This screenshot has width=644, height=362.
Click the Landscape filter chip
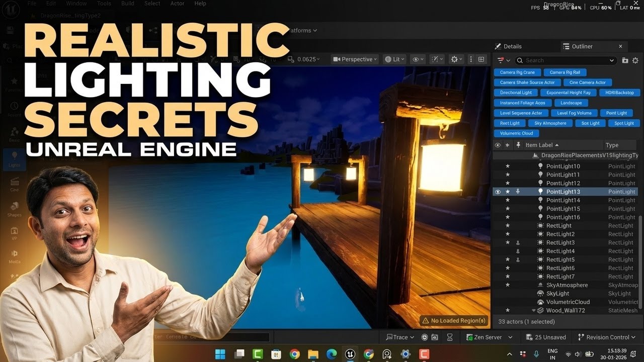[x=571, y=103]
